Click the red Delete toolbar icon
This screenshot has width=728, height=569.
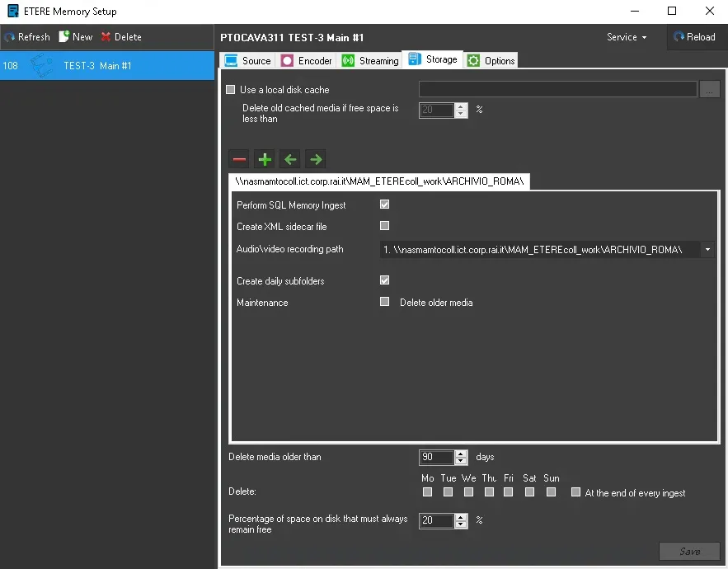[106, 37]
